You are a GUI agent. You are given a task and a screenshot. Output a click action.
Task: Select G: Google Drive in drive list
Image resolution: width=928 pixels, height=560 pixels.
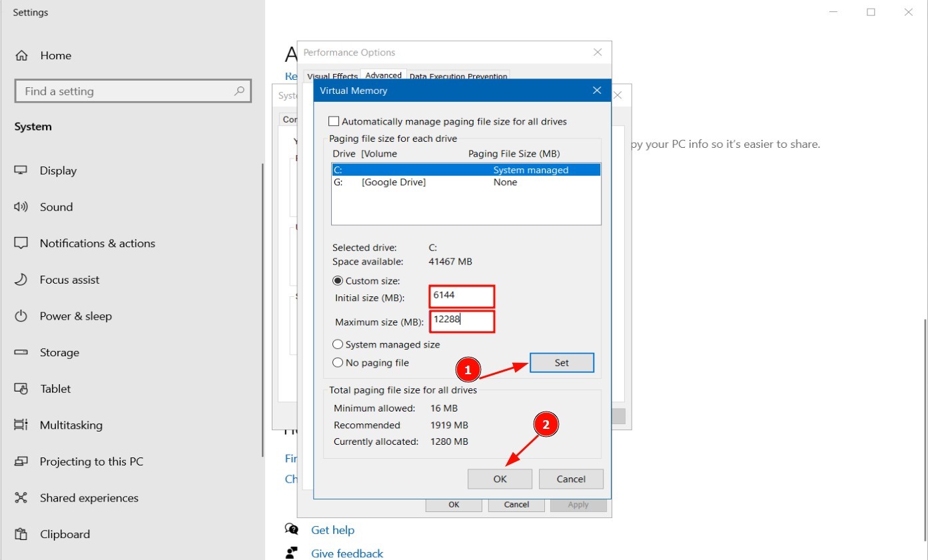point(393,182)
